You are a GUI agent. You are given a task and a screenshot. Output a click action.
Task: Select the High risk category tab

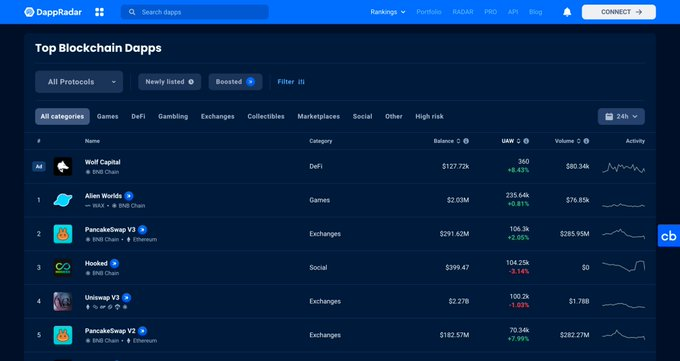pyautogui.click(x=429, y=116)
